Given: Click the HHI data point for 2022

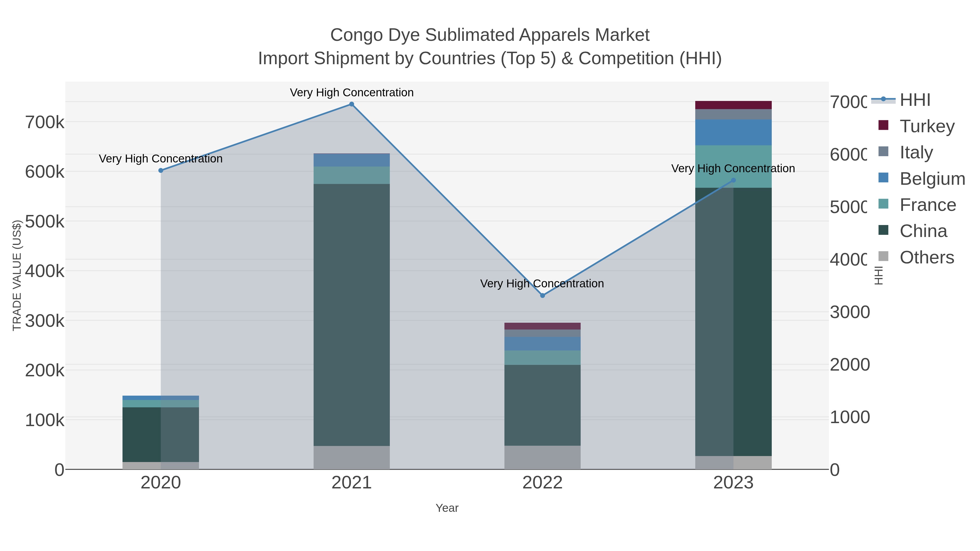Looking at the screenshot, I should (x=543, y=295).
